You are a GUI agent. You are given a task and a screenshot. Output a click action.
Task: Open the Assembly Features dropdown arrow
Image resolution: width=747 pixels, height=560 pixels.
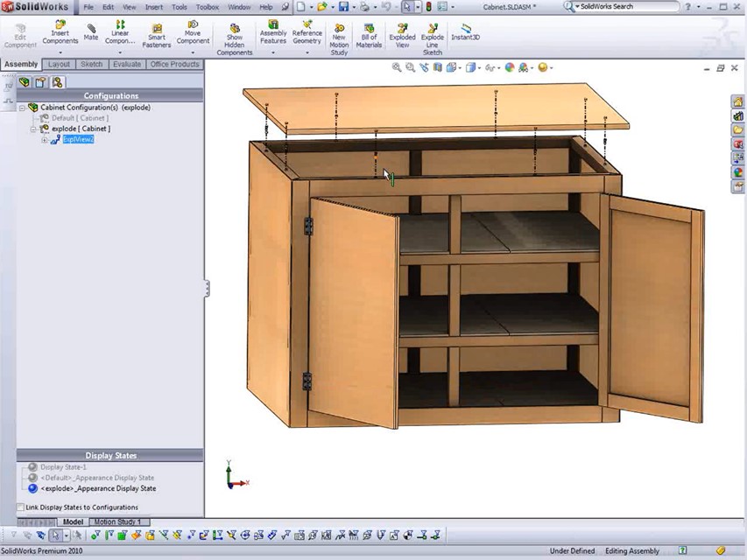click(273, 52)
